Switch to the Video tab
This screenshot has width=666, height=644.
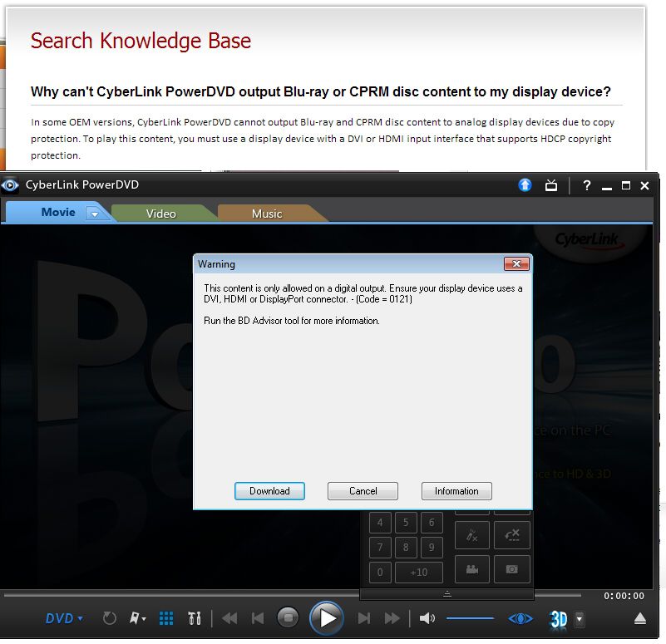(x=160, y=214)
